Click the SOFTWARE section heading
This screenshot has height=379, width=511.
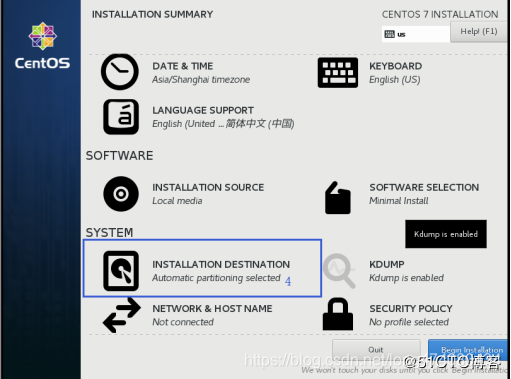click(x=119, y=156)
